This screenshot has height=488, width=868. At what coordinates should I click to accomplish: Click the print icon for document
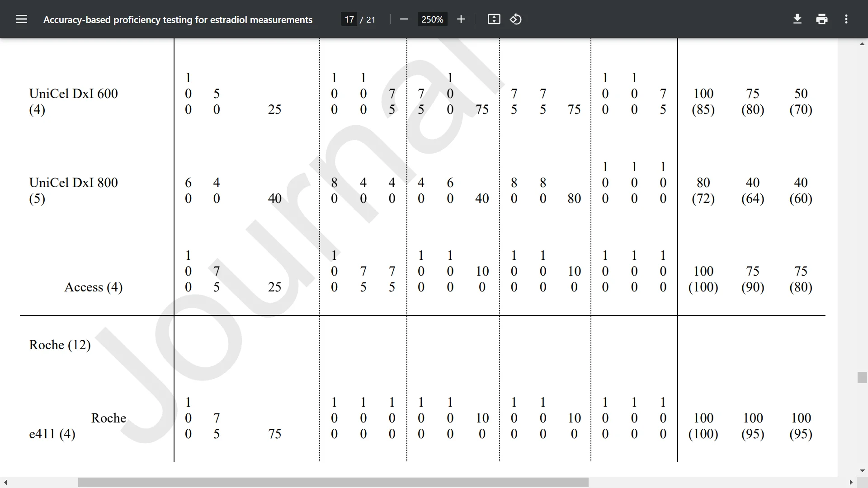[x=823, y=20]
